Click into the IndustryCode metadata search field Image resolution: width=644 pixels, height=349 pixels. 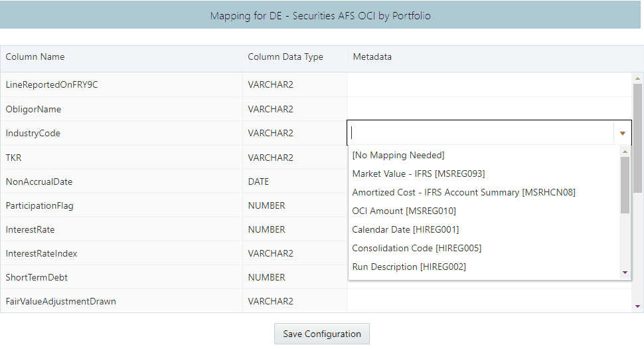coord(481,133)
